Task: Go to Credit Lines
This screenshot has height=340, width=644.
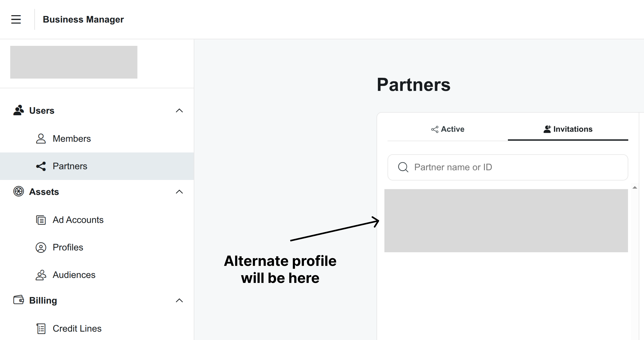Action: tap(77, 328)
